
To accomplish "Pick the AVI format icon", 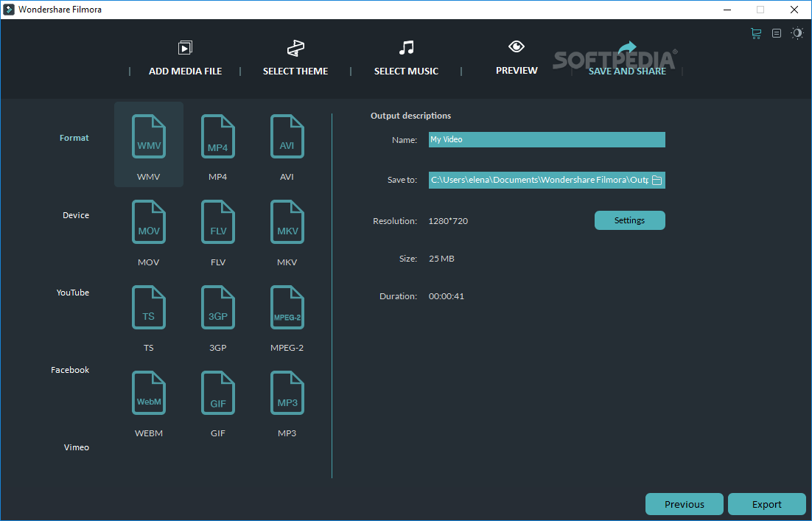I will click(287, 136).
